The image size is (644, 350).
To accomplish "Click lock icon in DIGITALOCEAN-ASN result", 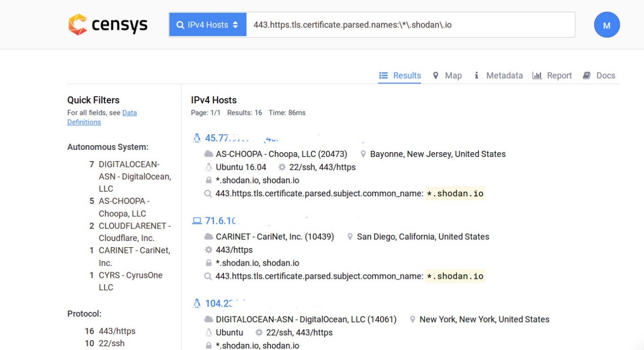I will pos(208,346).
